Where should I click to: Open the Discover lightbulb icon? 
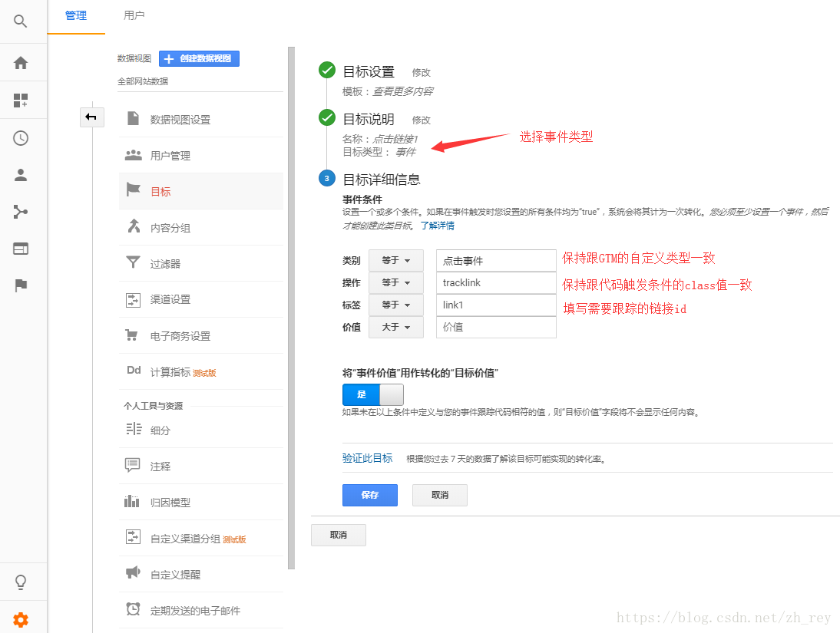21,582
